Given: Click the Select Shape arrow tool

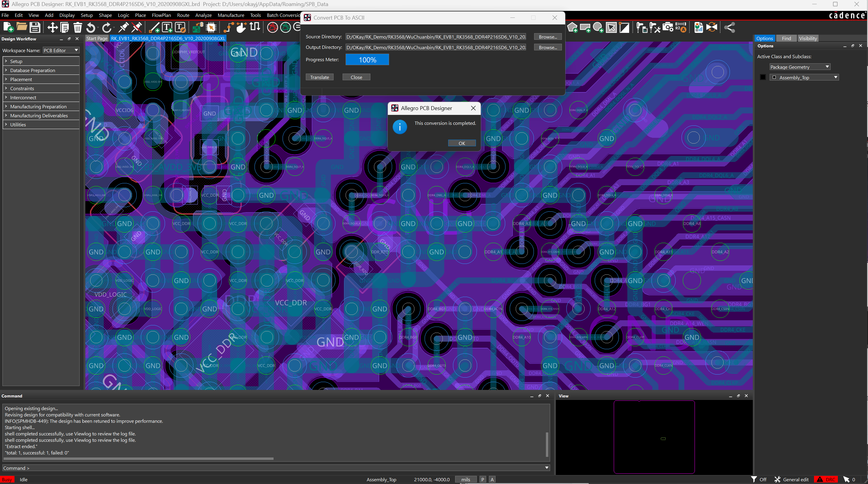Looking at the screenshot, I should pos(611,27).
